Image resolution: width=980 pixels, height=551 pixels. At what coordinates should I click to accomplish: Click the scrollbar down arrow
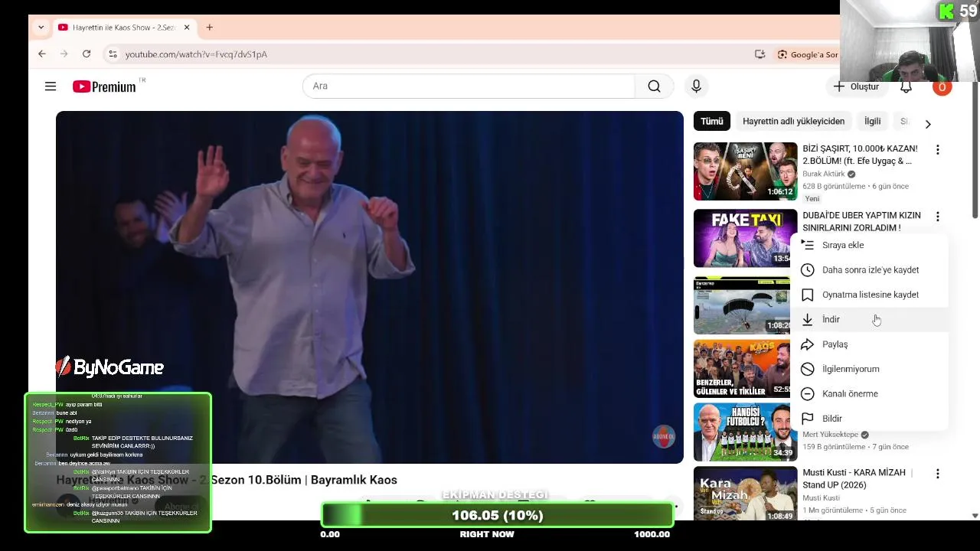975,516
